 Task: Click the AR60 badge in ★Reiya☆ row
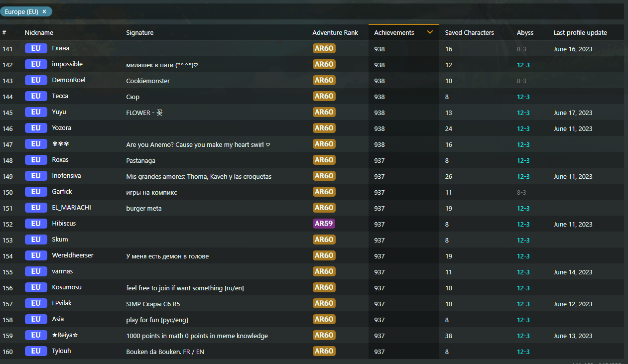pyautogui.click(x=324, y=335)
